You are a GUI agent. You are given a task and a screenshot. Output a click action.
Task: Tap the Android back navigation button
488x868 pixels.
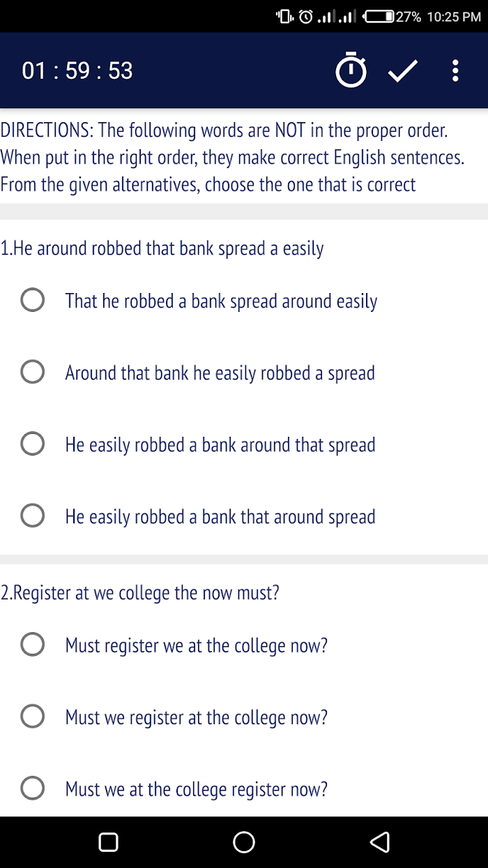(379, 842)
